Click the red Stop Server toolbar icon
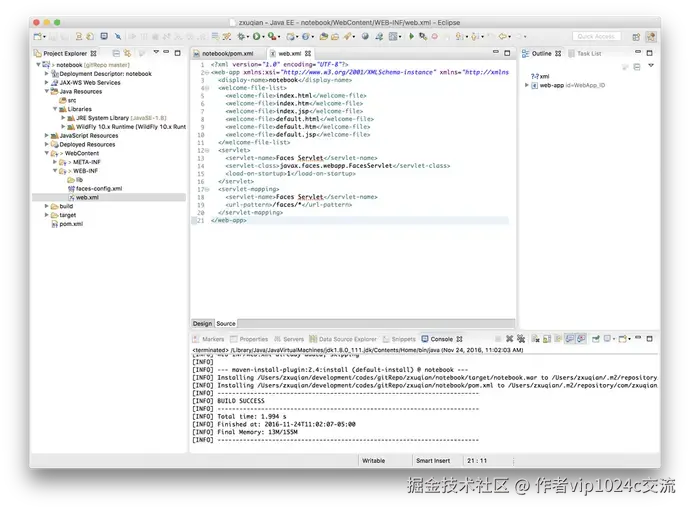Screen dimensions: 690x510 [x=434, y=37]
